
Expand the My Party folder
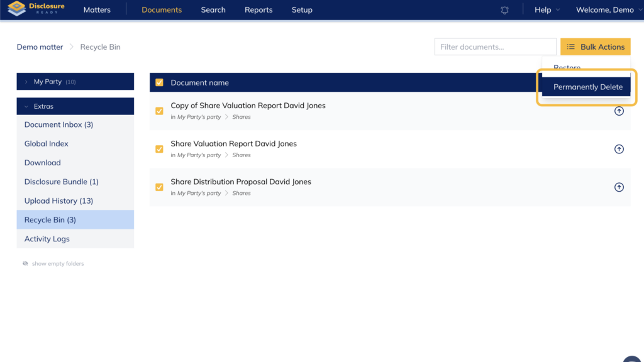26,82
